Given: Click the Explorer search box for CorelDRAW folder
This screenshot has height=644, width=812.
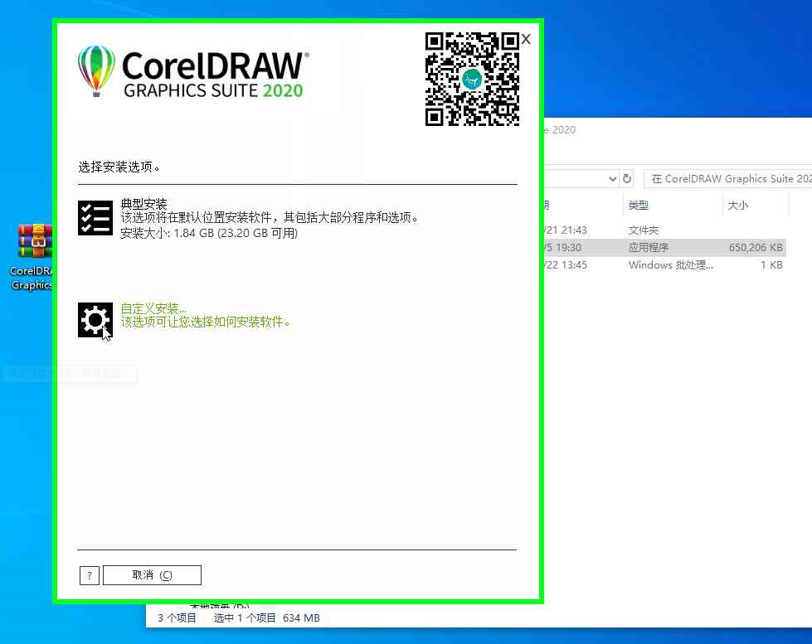Looking at the screenshot, I should 727,178.
